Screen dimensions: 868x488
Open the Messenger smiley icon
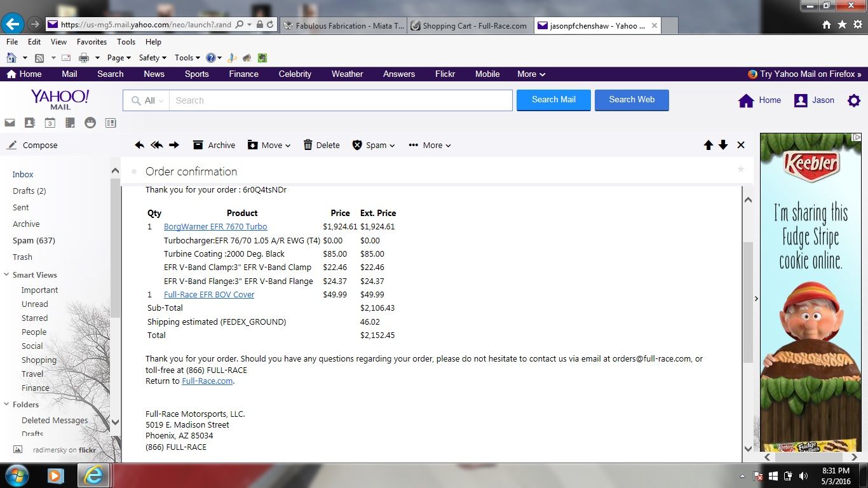click(90, 123)
